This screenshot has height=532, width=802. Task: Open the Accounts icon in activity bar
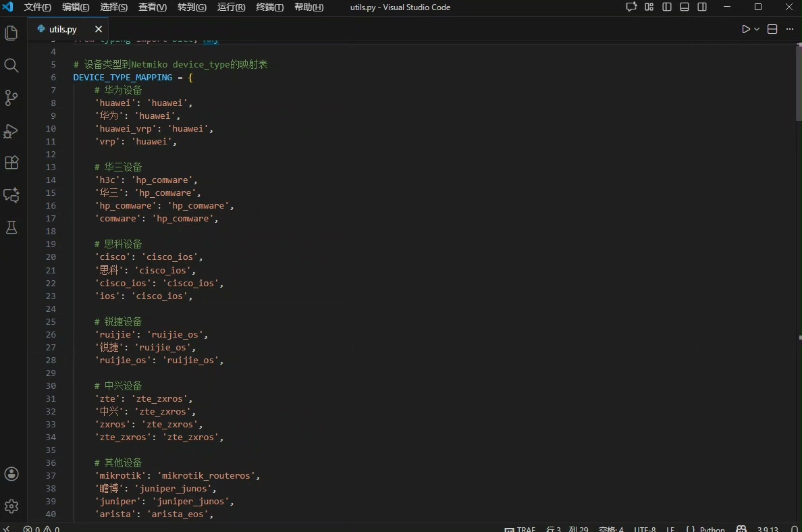coord(11,474)
